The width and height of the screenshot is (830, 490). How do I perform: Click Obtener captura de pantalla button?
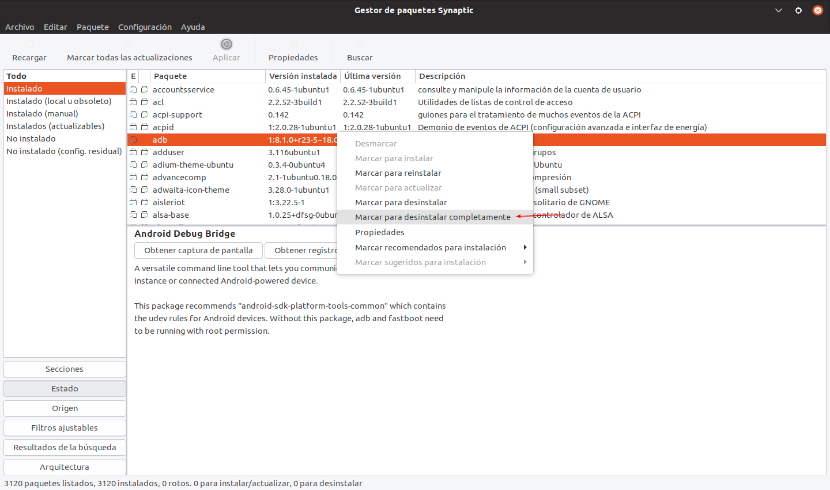(198, 250)
